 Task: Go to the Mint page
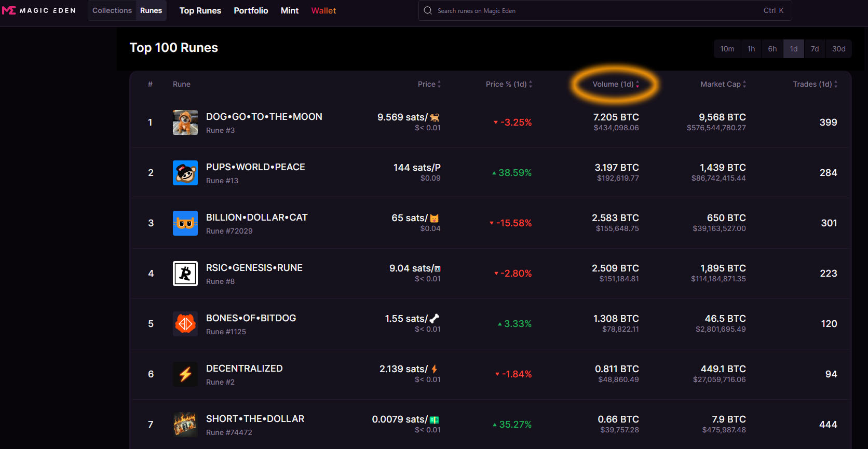point(290,10)
